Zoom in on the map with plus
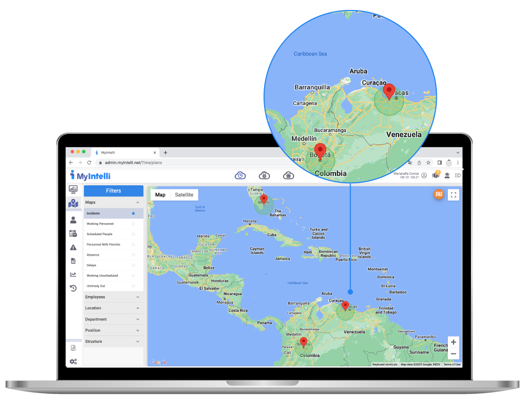The image size is (525, 420). pyautogui.click(x=454, y=342)
